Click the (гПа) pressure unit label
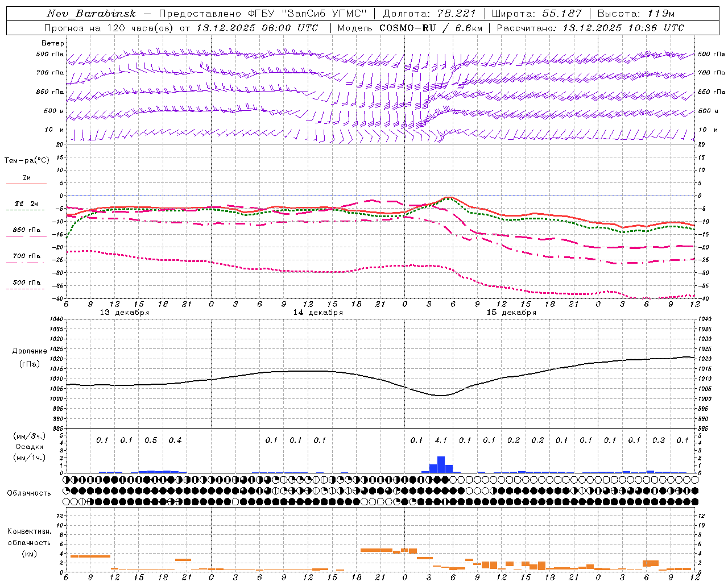The width and height of the screenshot is (728, 582). pos(30,364)
